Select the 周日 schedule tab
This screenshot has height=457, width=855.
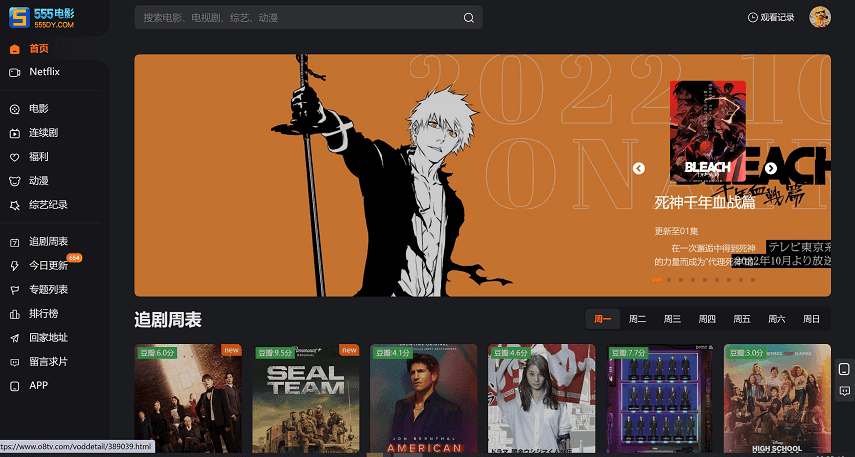pos(811,319)
